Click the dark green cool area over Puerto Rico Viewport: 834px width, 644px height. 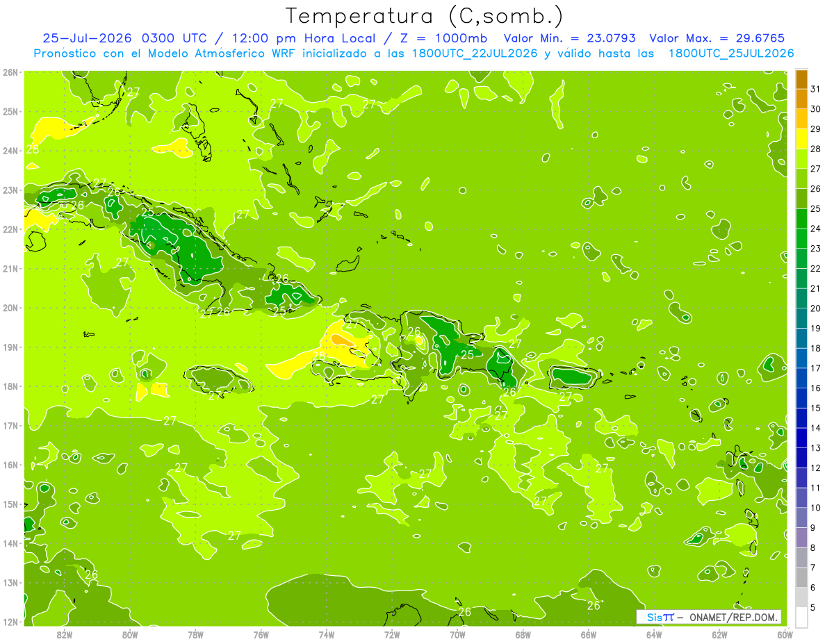click(x=572, y=377)
